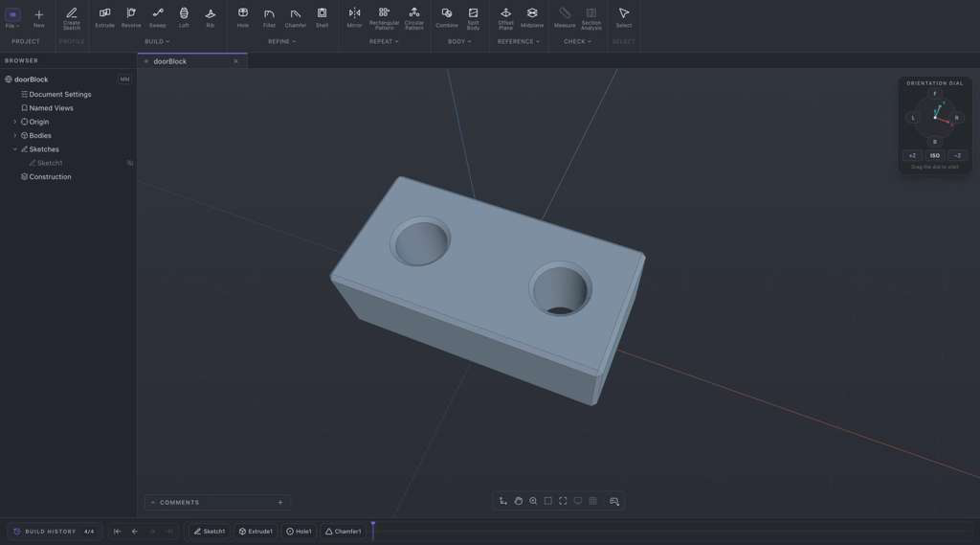This screenshot has width=980, height=545.
Task: Select the Combine tool
Action: click(447, 17)
